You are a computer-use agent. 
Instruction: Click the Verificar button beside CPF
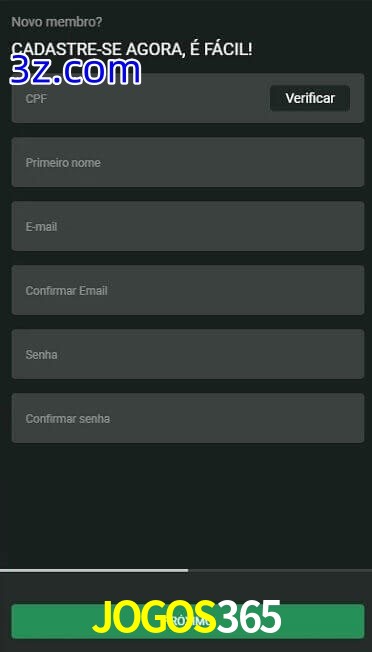310,98
